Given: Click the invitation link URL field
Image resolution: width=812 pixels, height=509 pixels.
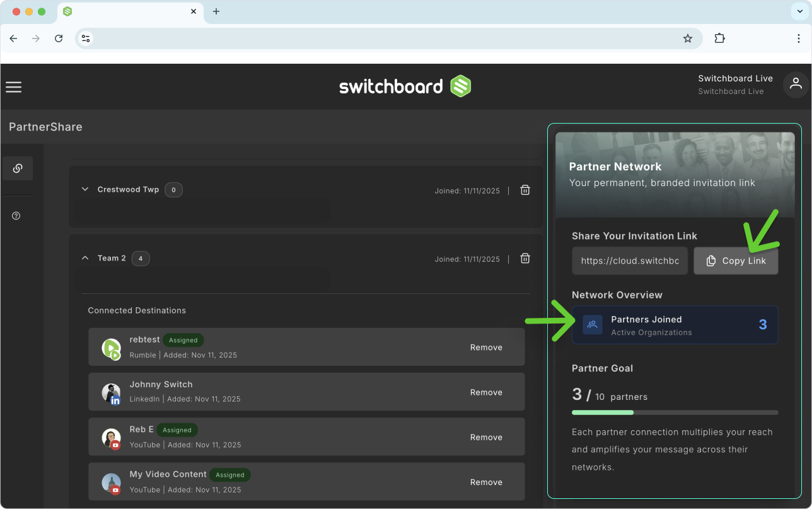Looking at the screenshot, I should 630,260.
